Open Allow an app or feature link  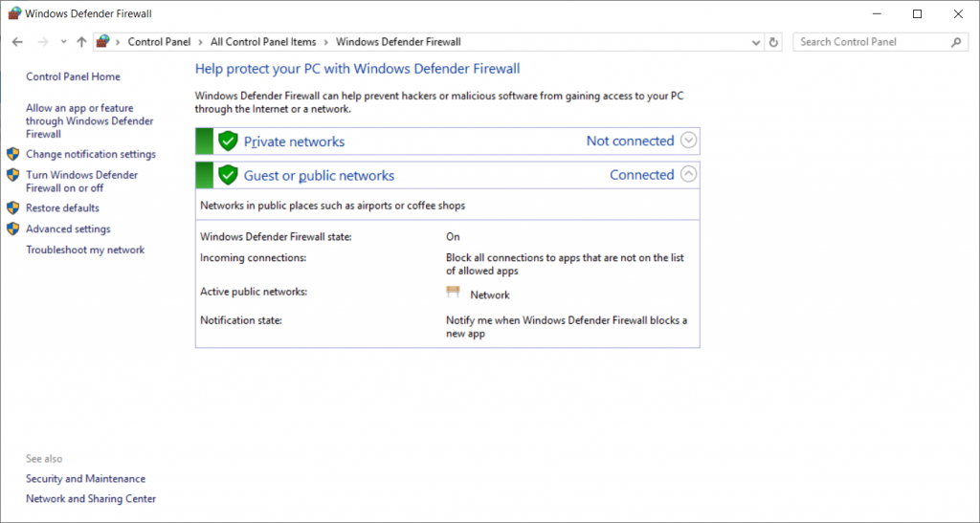(x=89, y=120)
